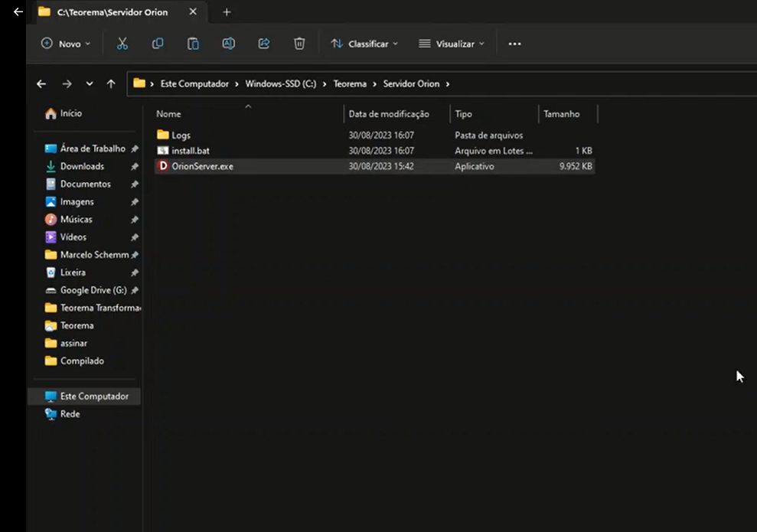Click the Rename icon in the toolbar

pos(228,44)
